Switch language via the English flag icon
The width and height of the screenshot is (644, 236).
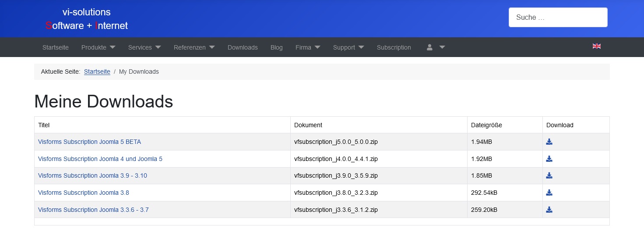(596, 46)
